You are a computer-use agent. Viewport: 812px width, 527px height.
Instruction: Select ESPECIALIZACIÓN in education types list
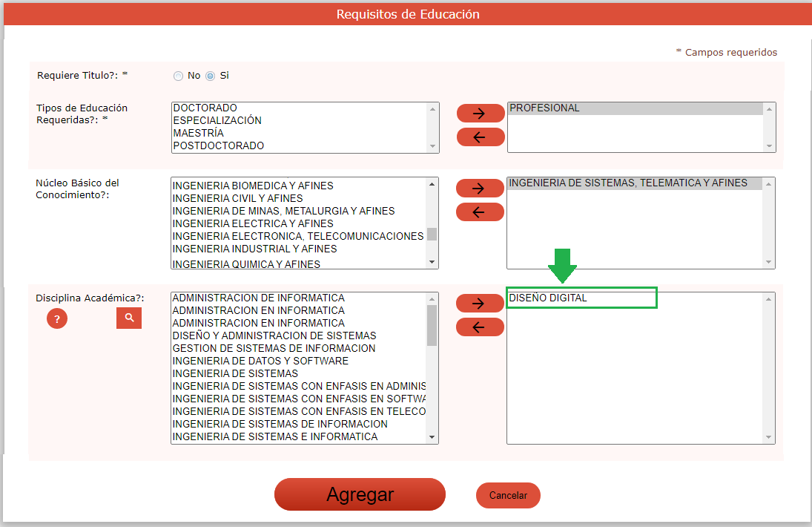(x=300, y=120)
